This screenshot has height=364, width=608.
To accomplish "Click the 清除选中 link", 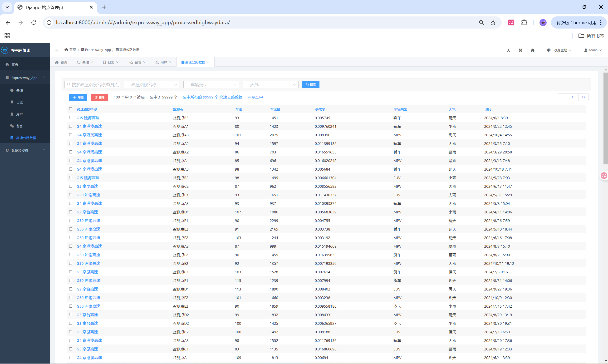I will pyautogui.click(x=255, y=97).
